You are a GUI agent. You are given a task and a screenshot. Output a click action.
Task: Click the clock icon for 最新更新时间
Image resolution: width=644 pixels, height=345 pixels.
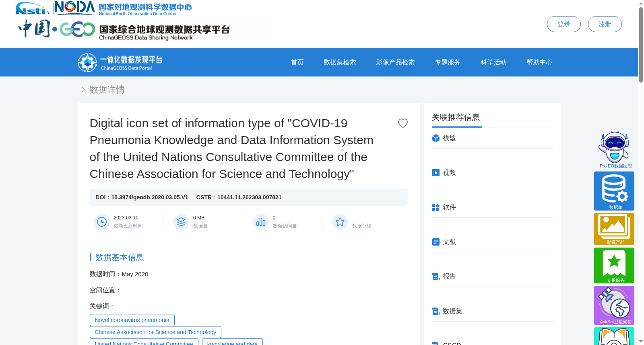click(102, 222)
